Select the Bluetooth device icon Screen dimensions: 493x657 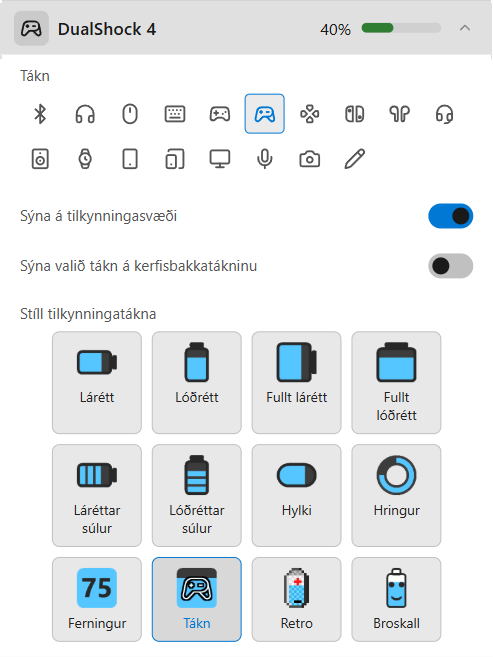(x=40, y=114)
